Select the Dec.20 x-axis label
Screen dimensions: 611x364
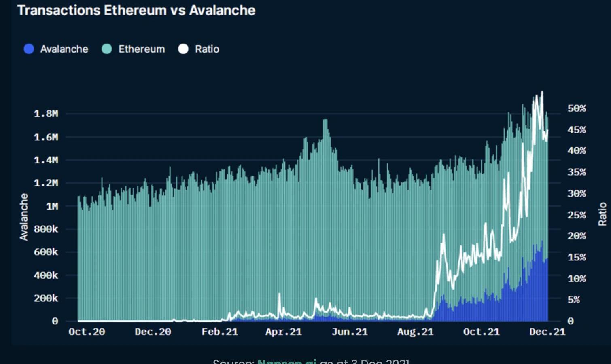(x=153, y=332)
